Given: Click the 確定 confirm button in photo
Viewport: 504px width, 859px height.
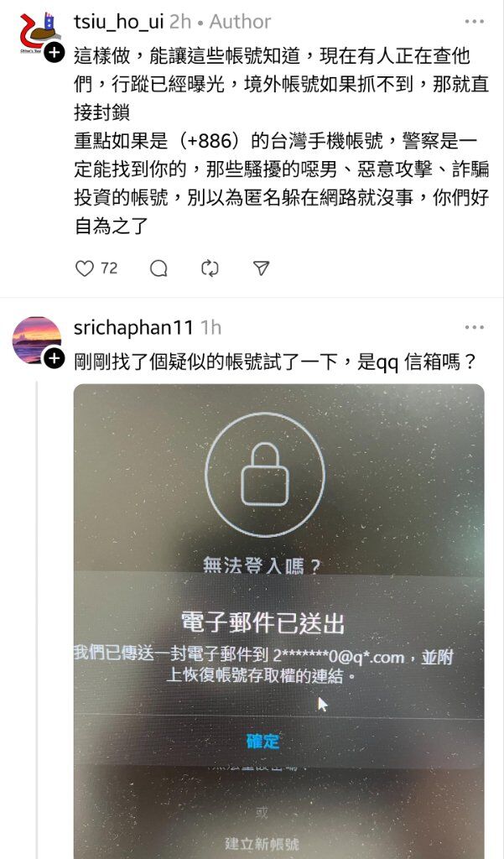Looking at the screenshot, I should (263, 742).
